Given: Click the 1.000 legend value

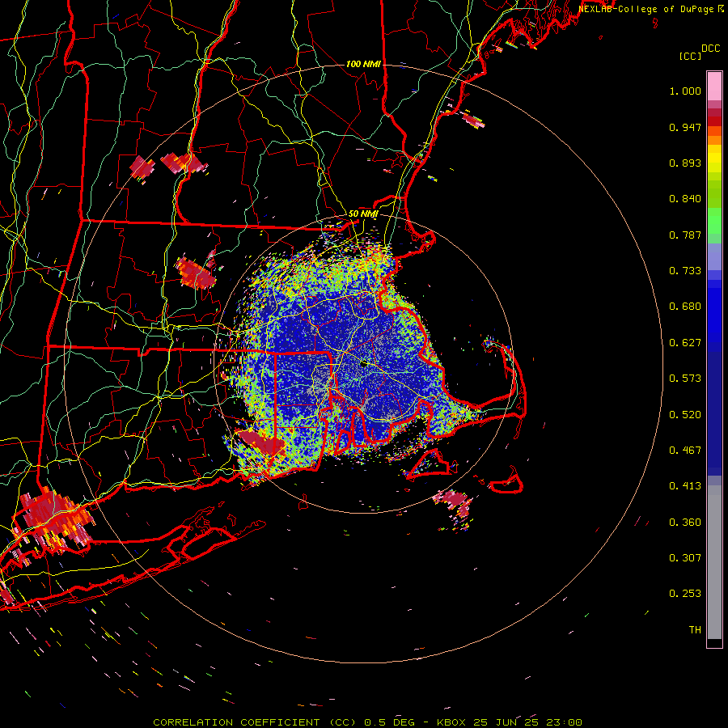Looking at the screenshot, I should [685, 91].
